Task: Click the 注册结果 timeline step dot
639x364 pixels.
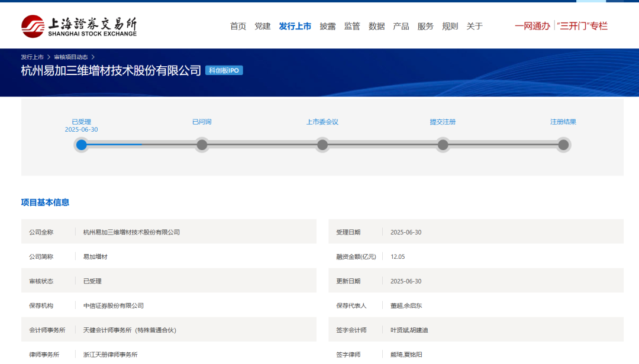Action: click(563, 145)
